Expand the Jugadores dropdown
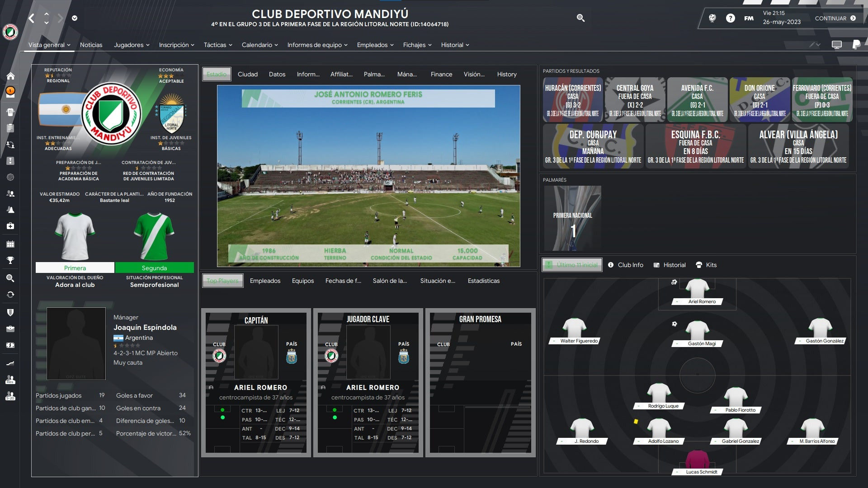 [x=132, y=45]
